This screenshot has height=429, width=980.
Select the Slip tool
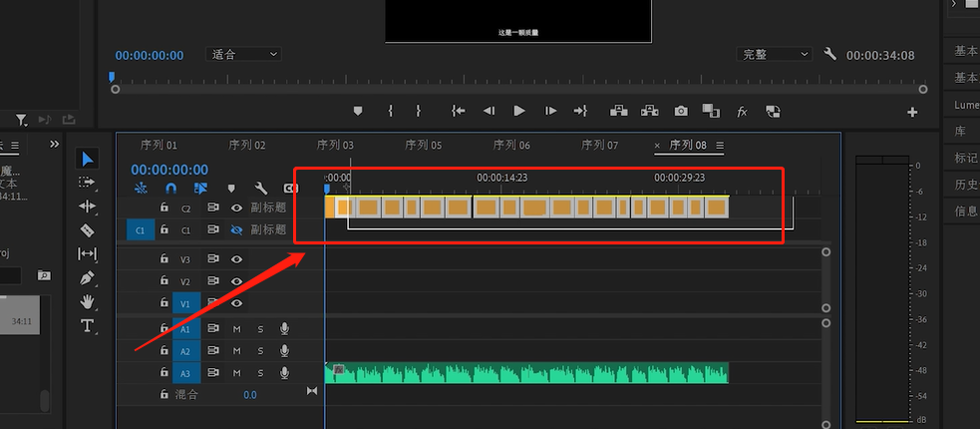tap(87, 253)
